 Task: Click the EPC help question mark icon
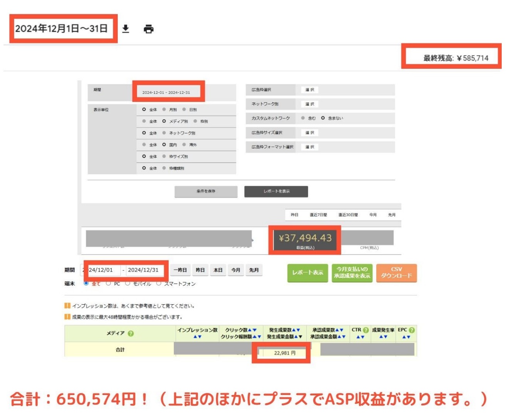(x=412, y=330)
